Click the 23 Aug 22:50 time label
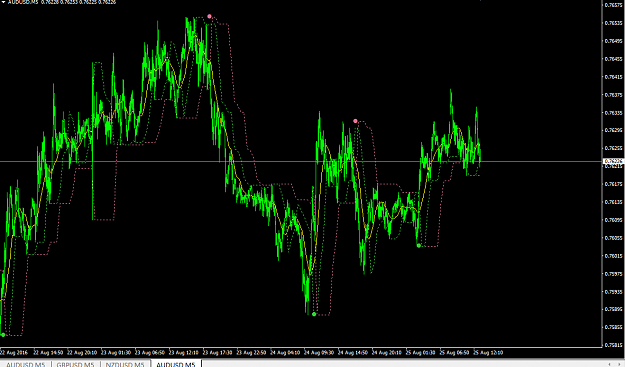 click(252, 353)
